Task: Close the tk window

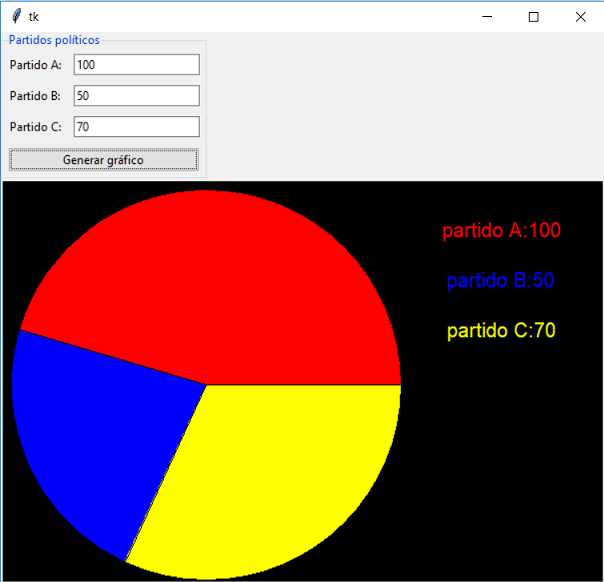Action: pos(580,17)
